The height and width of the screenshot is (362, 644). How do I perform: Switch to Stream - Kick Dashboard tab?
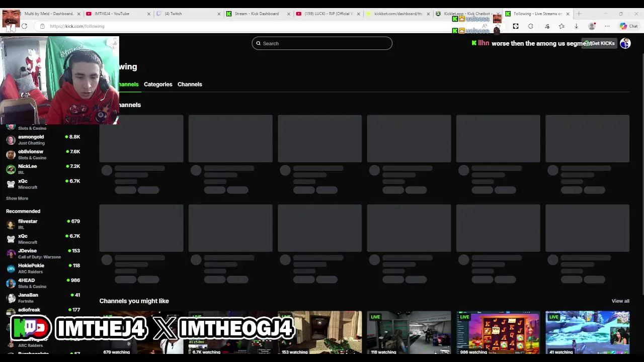(259, 14)
